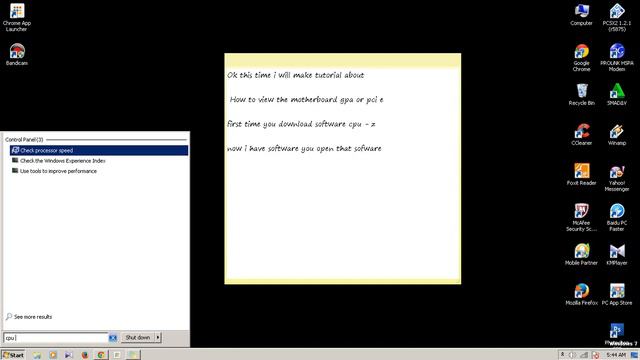Click the Chrome icon in the taskbar
Viewport: 640px width, 360px height.
click(101, 355)
